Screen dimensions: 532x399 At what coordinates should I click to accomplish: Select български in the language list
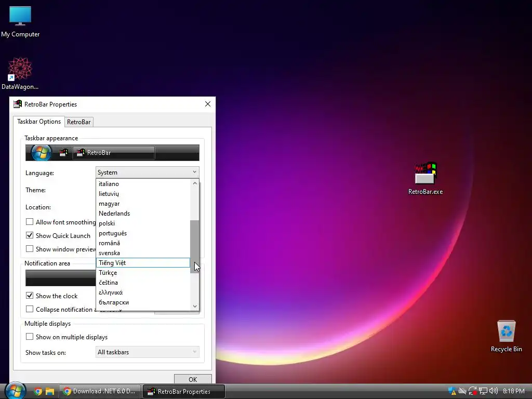coord(143,302)
